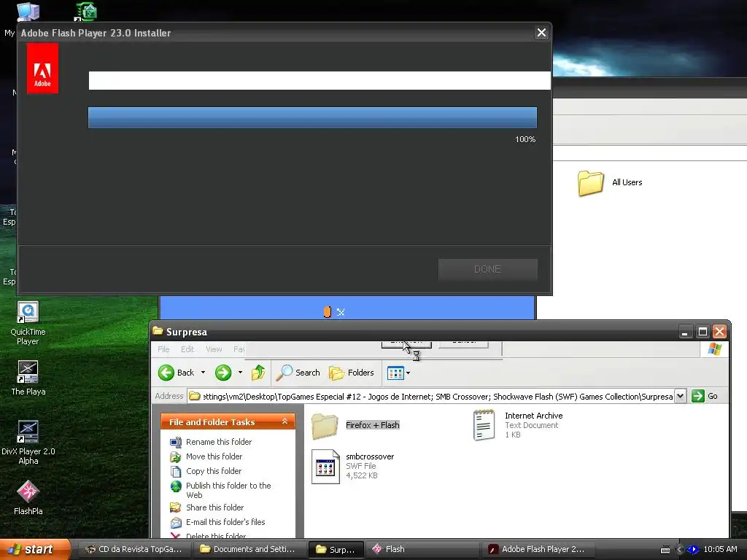Image resolution: width=747 pixels, height=560 pixels.
Task: Click the Start button
Action: click(35, 549)
